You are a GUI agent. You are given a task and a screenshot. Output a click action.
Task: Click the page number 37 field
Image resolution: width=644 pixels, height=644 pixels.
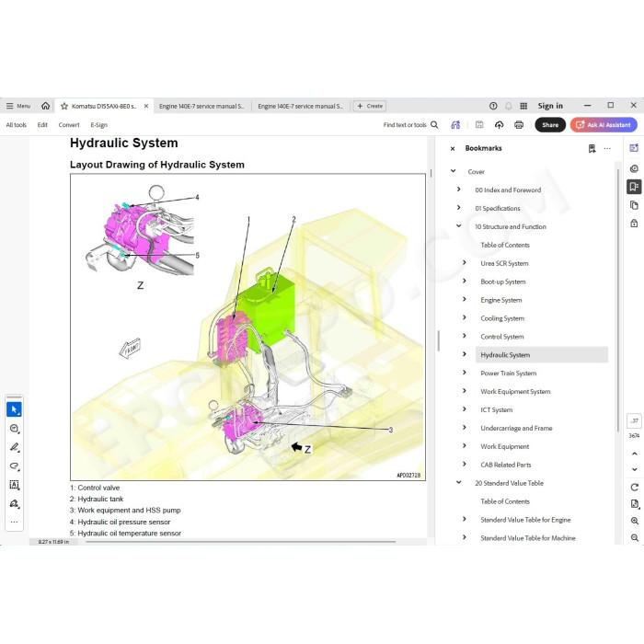634,421
